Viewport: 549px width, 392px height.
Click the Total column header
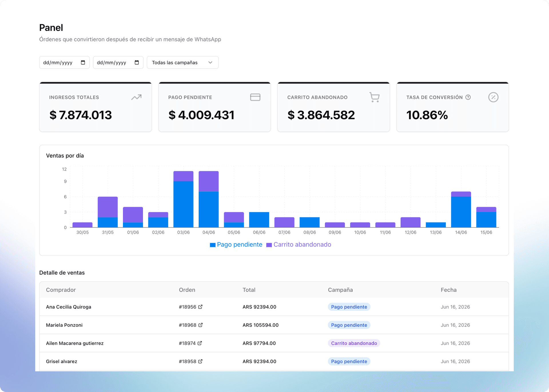249,290
